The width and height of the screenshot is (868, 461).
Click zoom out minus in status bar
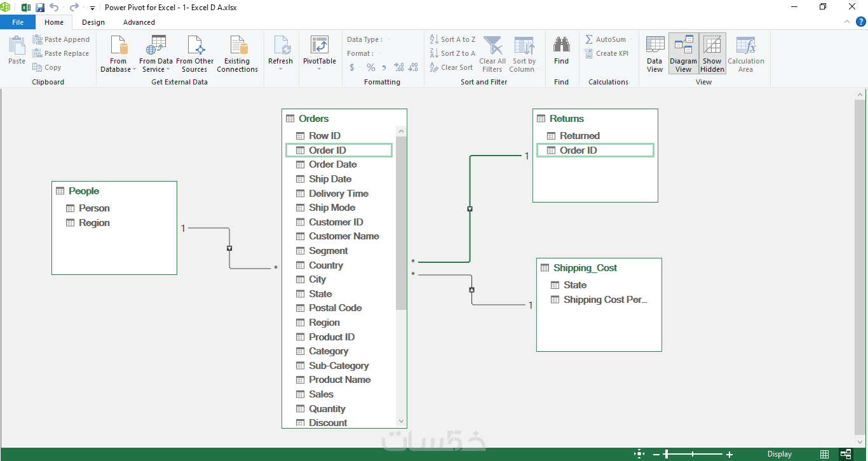[x=656, y=455]
